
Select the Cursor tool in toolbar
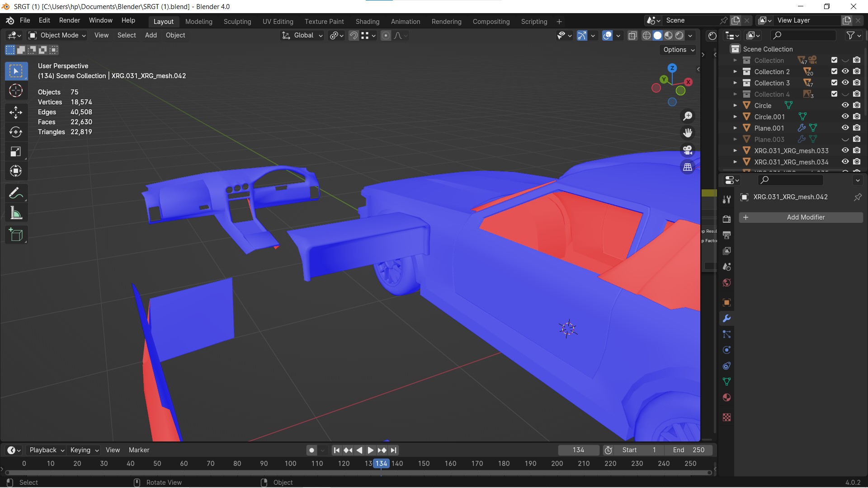[16, 91]
